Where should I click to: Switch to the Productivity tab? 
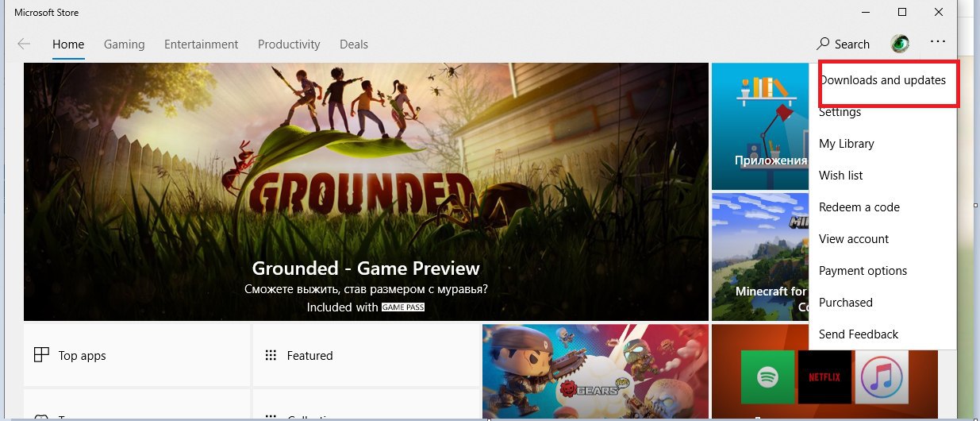tap(289, 44)
